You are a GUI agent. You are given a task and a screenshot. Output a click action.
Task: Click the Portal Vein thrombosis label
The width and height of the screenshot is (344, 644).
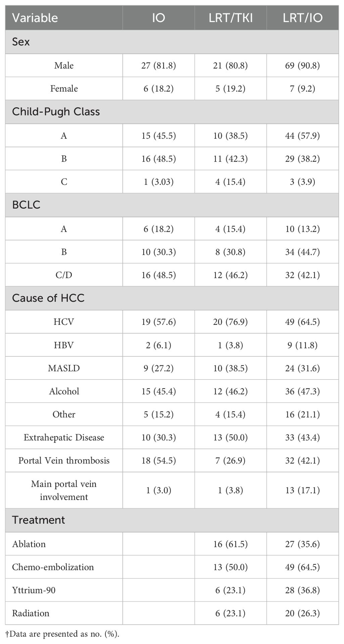(x=64, y=460)
